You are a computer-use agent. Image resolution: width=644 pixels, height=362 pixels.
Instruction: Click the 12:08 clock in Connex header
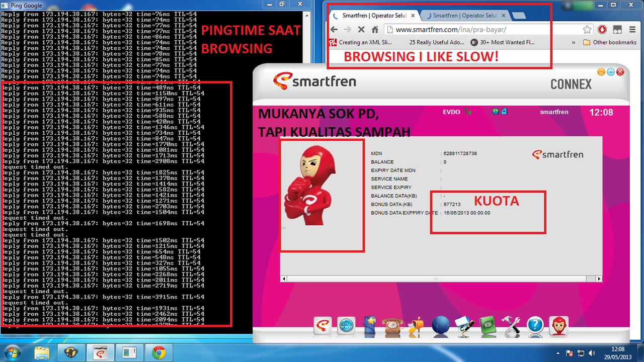coord(601,112)
